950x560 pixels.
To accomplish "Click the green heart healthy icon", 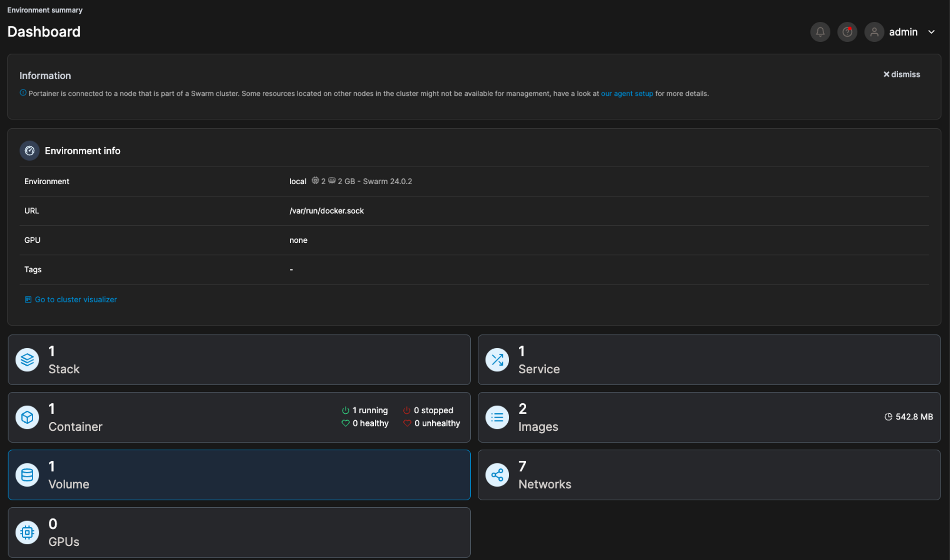I will coord(345,423).
